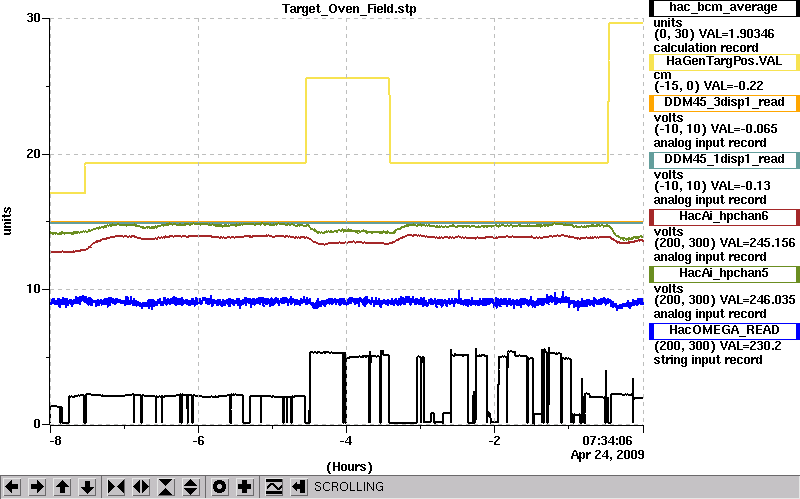
Task: Click the pan right arrow button
Action: pos(37,487)
